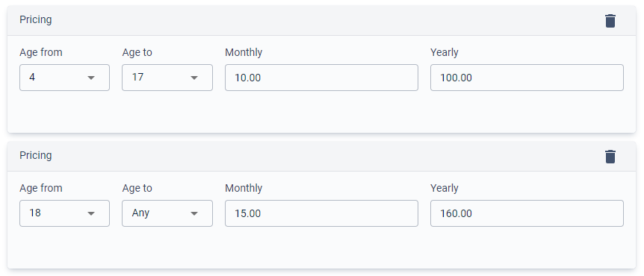Click the Age to label in second card
Image resolution: width=644 pixels, height=276 pixels.
(x=137, y=188)
